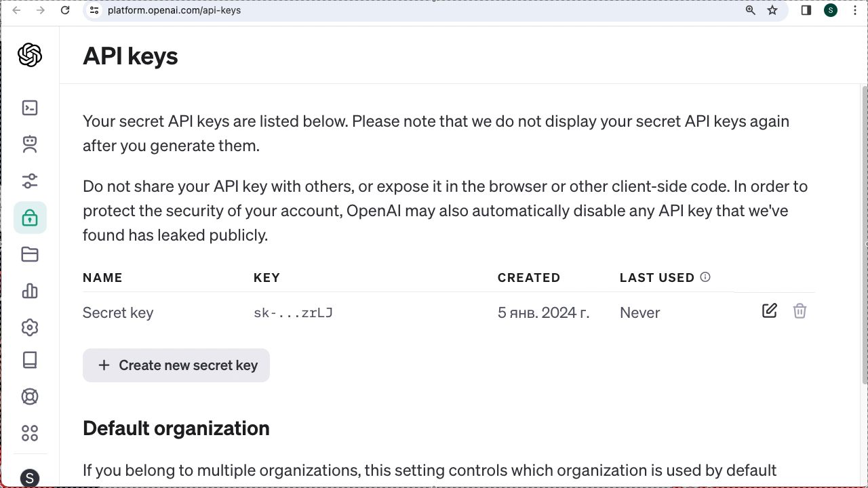Reload the page

[65, 10]
